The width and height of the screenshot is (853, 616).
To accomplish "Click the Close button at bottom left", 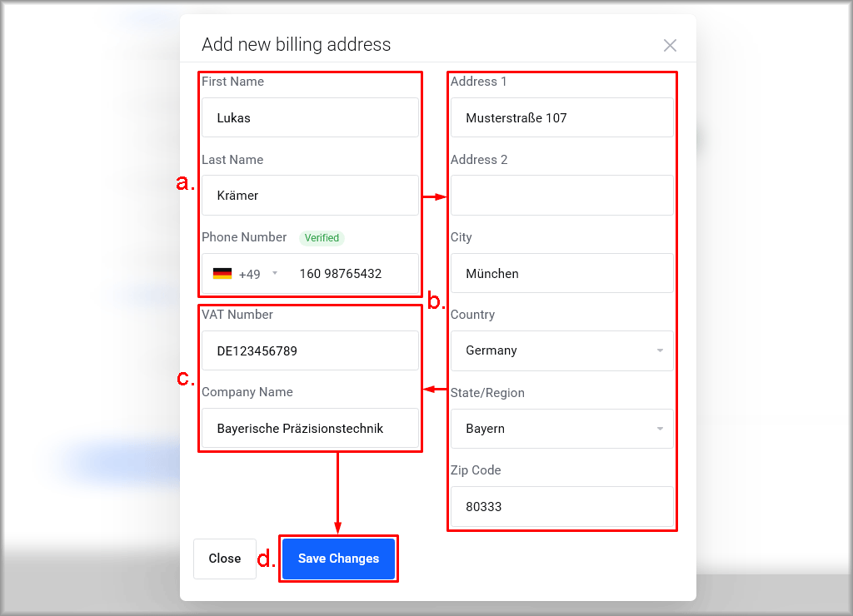I will click(224, 559).
